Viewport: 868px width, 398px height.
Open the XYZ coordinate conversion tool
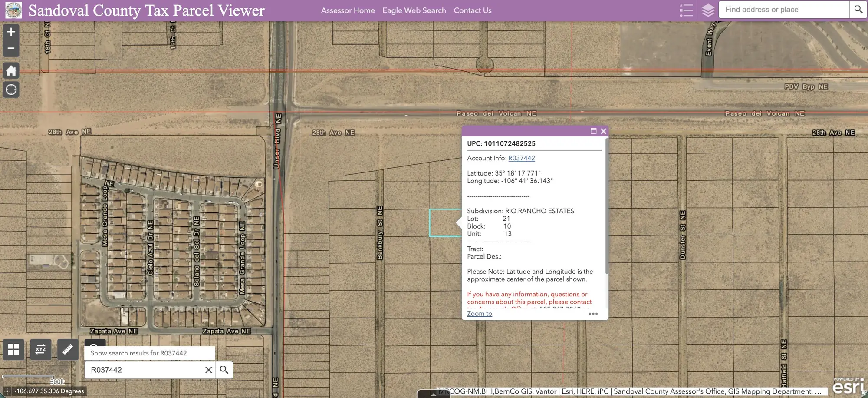[x=41, y=349]
